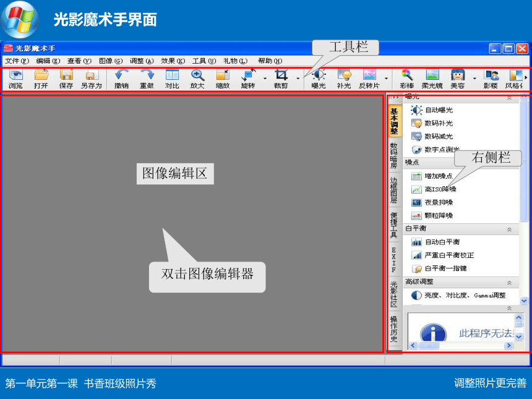Open dropdown arrow next to 反转片
This screenshot has width=532, height=399.
386,79
